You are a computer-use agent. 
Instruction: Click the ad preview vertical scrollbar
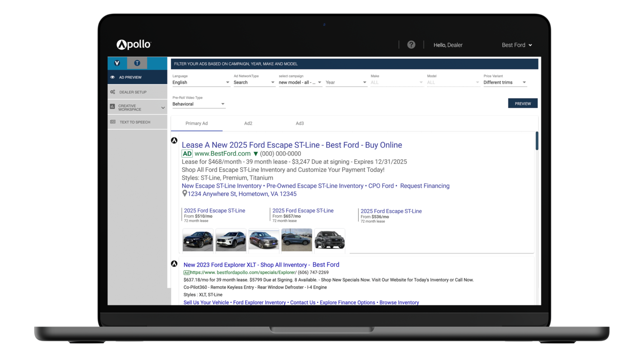[x=537, y=141]
